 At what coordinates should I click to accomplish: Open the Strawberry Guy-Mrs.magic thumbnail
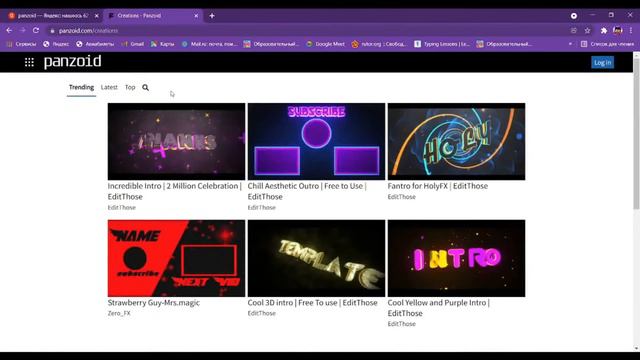point(176,258)
